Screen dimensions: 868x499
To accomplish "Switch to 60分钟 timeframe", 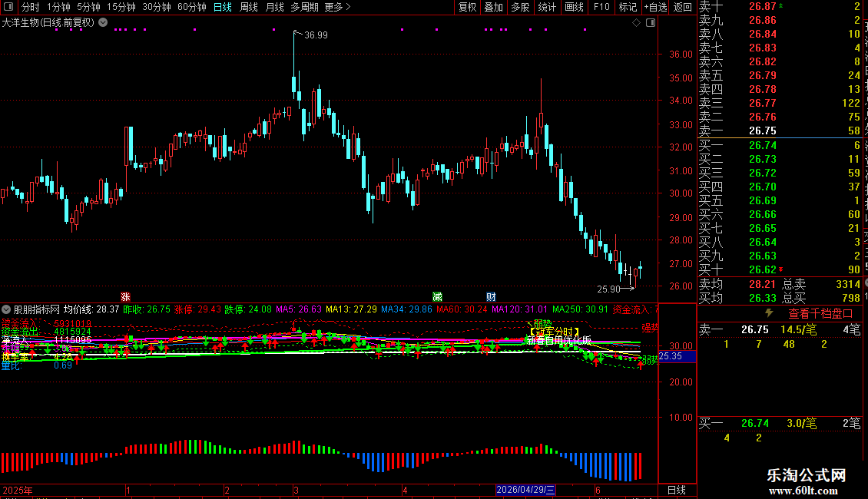I will tap(192, 7).
